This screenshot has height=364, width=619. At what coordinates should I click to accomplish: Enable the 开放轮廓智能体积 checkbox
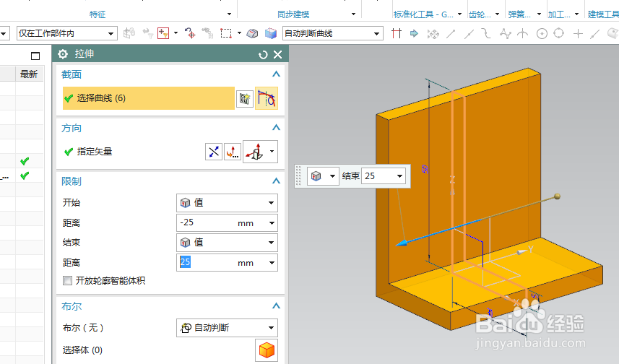tap(67, 281)
